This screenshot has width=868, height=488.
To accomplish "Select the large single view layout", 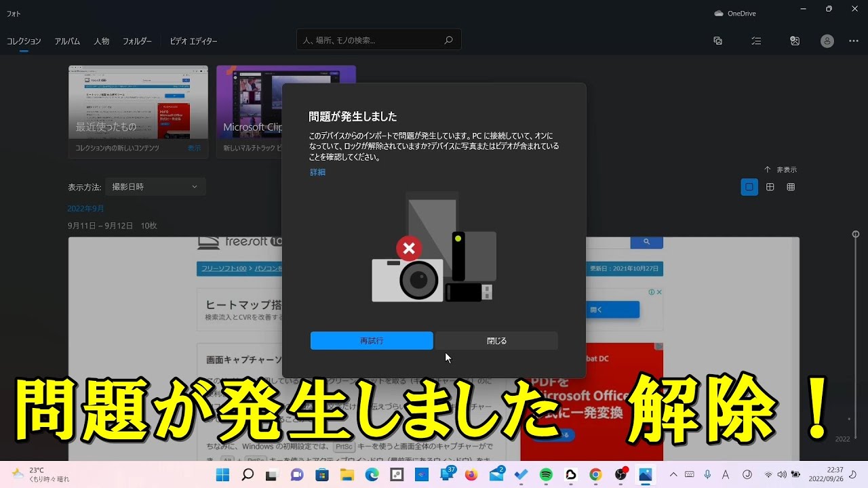I will 749,187.
